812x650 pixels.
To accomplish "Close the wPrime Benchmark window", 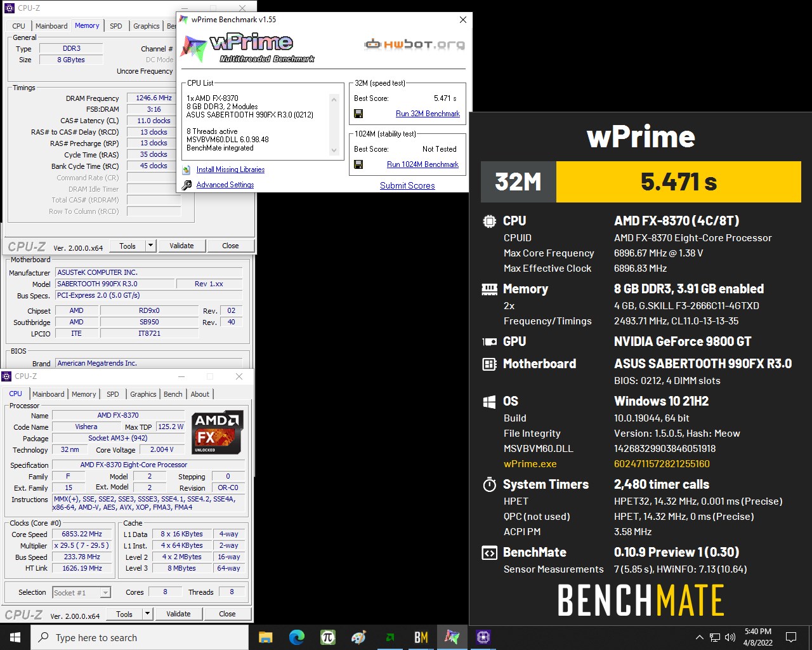I will click(x=463, y=20).
